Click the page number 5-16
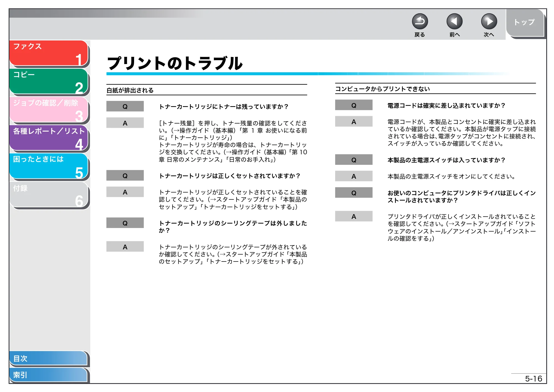This screenshot has height=392, width=554. [x=534, y=378]
